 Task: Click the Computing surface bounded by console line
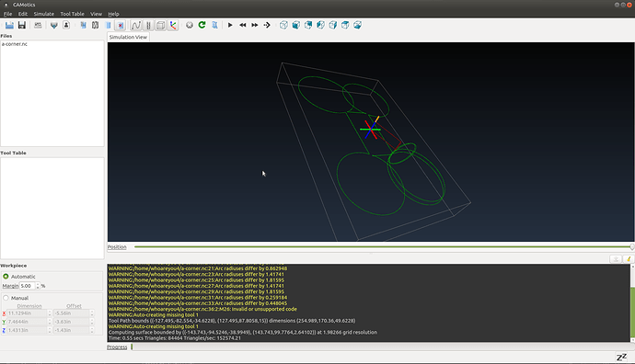coord(243,333)
